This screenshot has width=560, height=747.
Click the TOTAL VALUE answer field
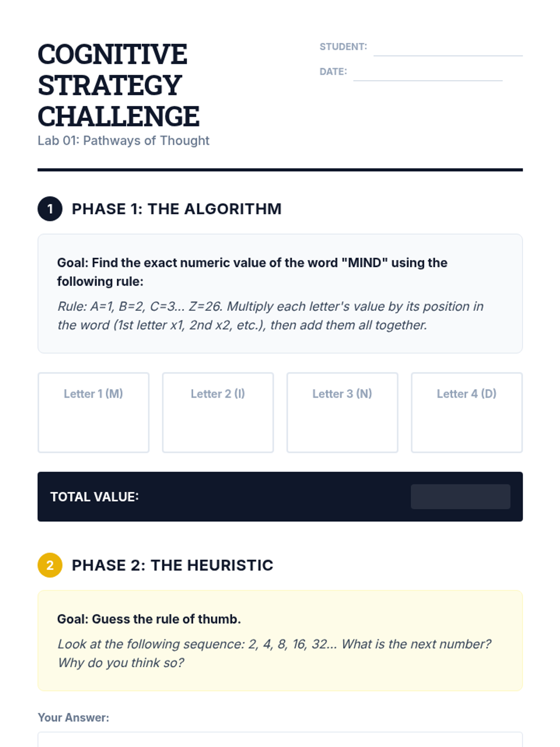461,497
